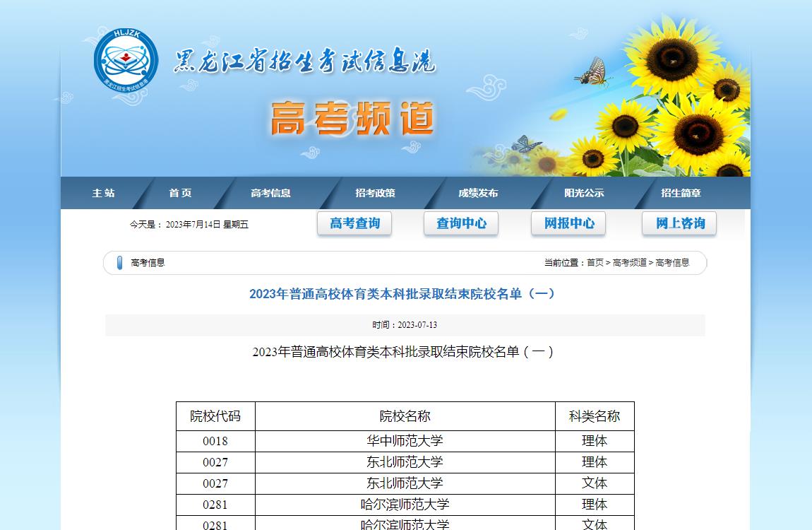Follow the 高考频道 breadcrumb link
This screenshot has width=812, height=530.
point(630,263)
